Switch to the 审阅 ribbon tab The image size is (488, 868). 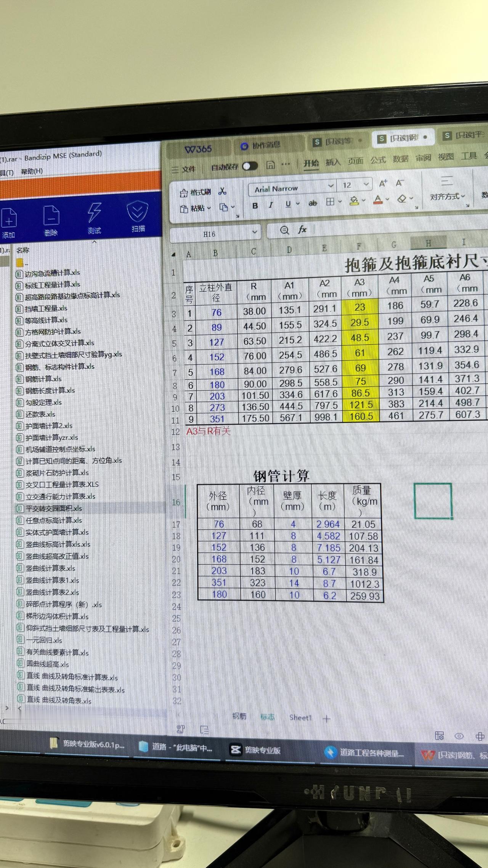423,158
